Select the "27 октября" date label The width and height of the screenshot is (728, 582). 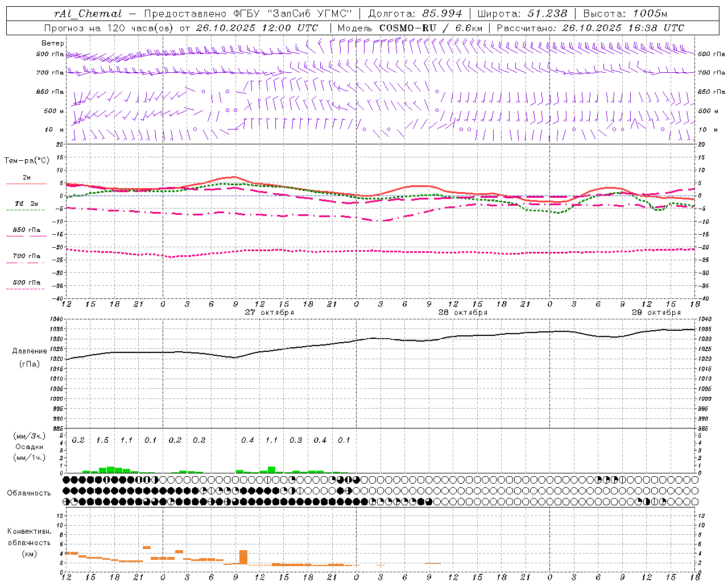pos(270,313)
